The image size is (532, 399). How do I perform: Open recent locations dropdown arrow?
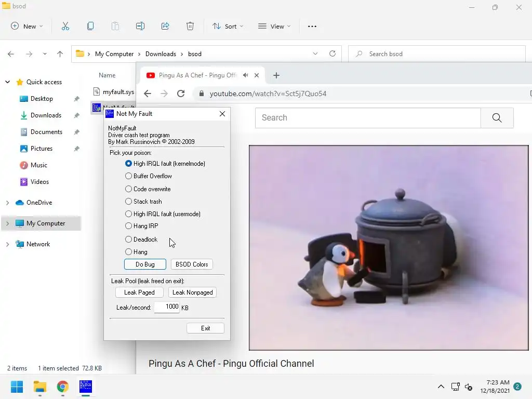pos(45,54)
